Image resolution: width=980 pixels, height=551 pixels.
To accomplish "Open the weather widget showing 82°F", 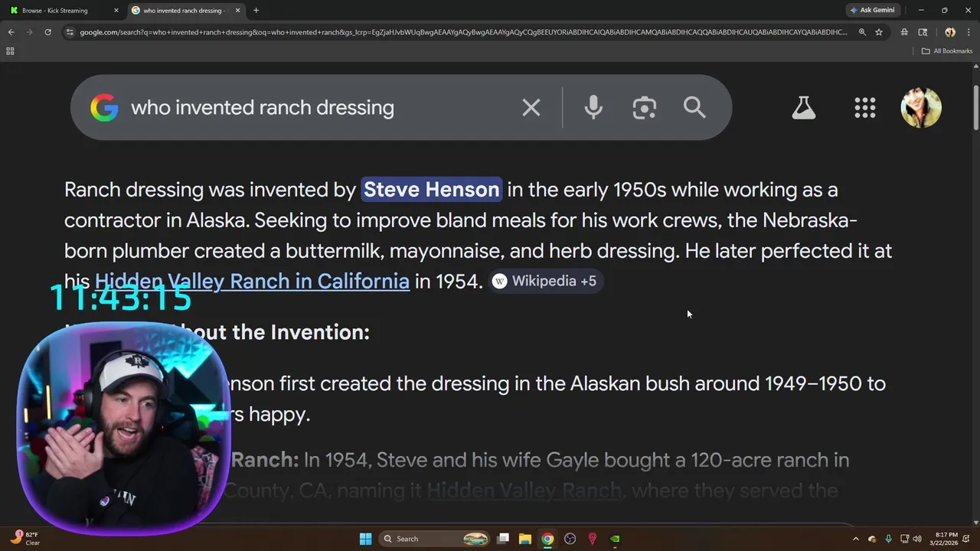I will pyautogui.click(x=25, y=538).
